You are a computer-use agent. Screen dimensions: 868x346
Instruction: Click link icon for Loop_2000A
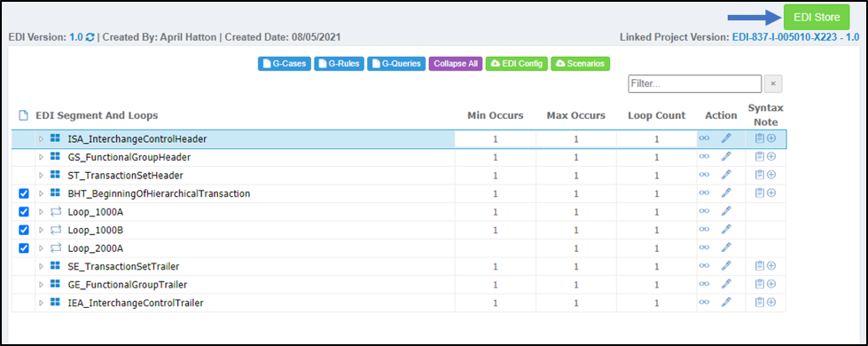pyautogui.click(x=704, y=247)
